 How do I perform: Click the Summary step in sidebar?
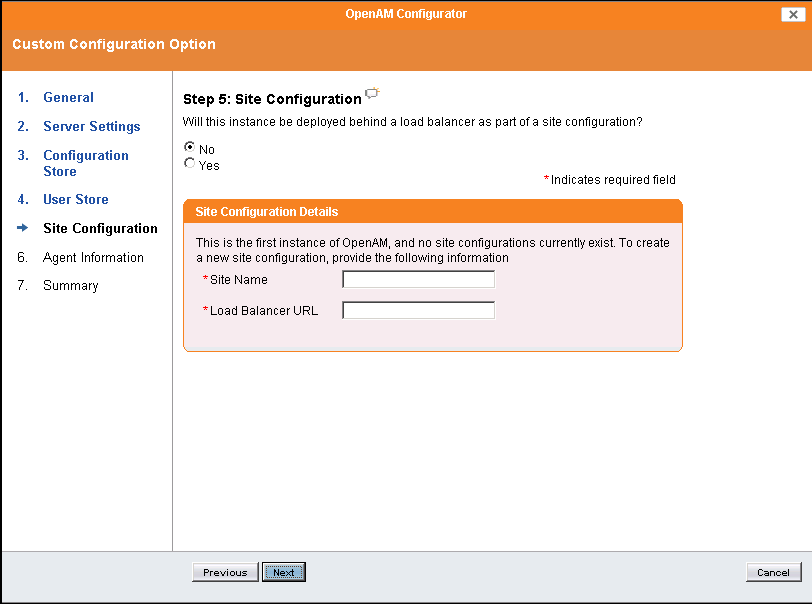click(70, 285)
